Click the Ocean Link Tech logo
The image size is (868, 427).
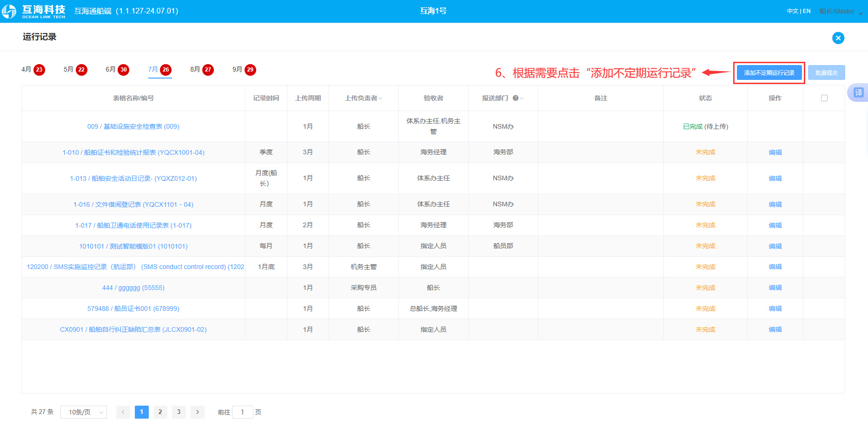(x=33, y=11)
